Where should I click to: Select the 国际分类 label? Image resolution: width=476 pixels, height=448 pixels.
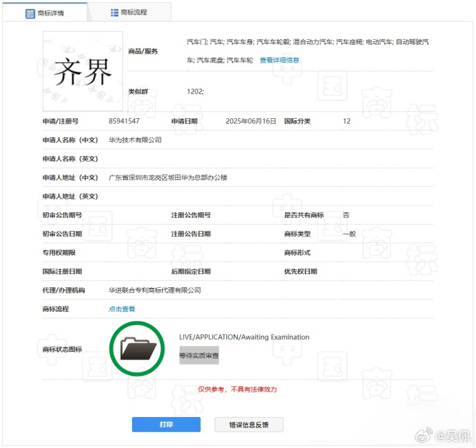[x=297, y=121]
